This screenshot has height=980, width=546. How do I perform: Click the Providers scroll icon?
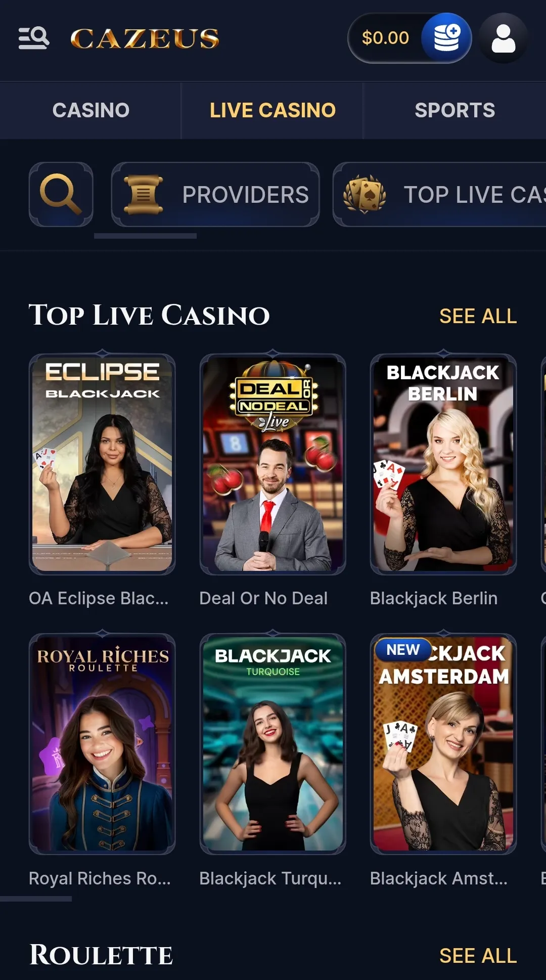tap(144, 195)
